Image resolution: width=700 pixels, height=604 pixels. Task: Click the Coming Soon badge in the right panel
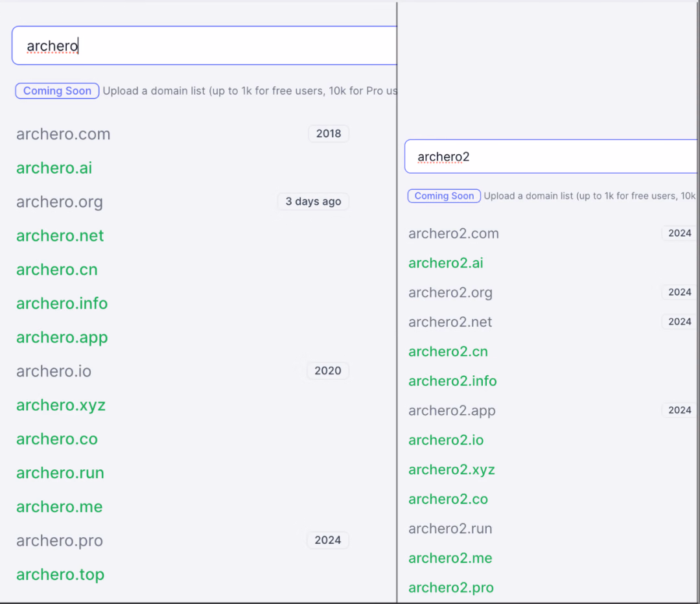[444, 196]
